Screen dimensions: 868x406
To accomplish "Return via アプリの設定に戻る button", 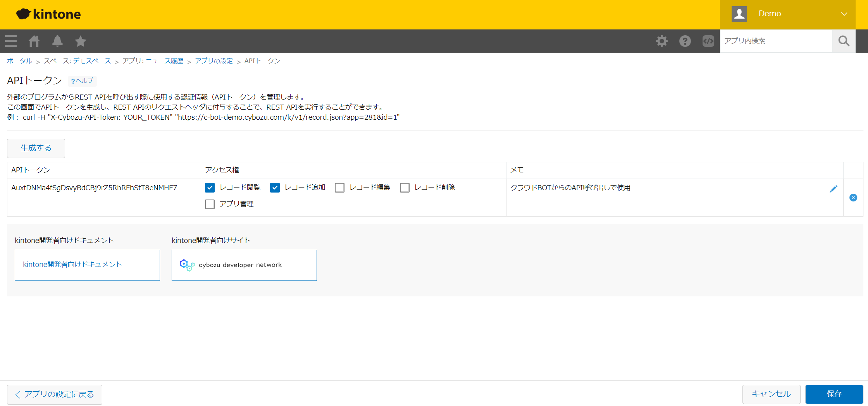I will point(55,395).
